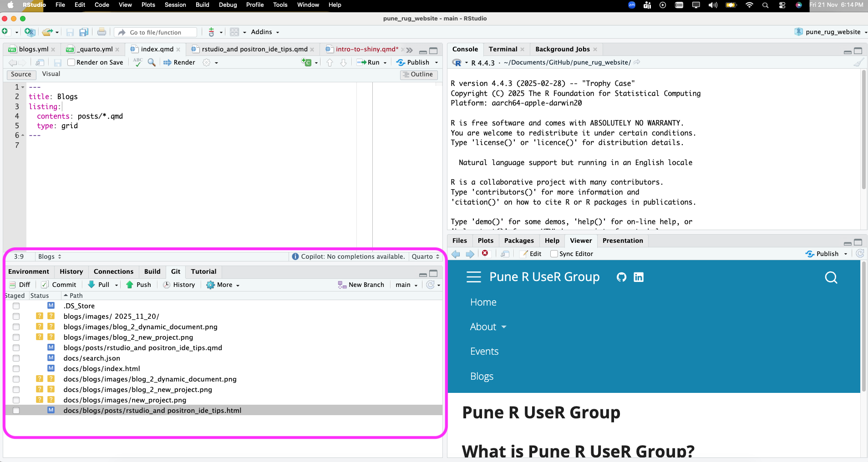Click the Render button
Screen dimensions: 868x462
point(179,62)
